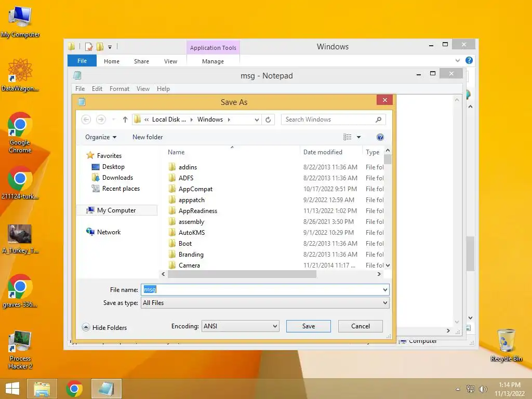Viewport: 532px width, 399px height.
Task: Open Recycle Bin on desktop
Action: tap(506, 345)
